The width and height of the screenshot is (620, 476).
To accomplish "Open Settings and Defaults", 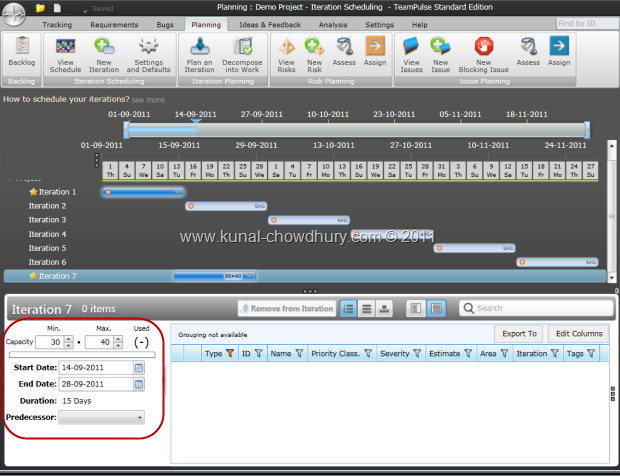I will (148, 46).
